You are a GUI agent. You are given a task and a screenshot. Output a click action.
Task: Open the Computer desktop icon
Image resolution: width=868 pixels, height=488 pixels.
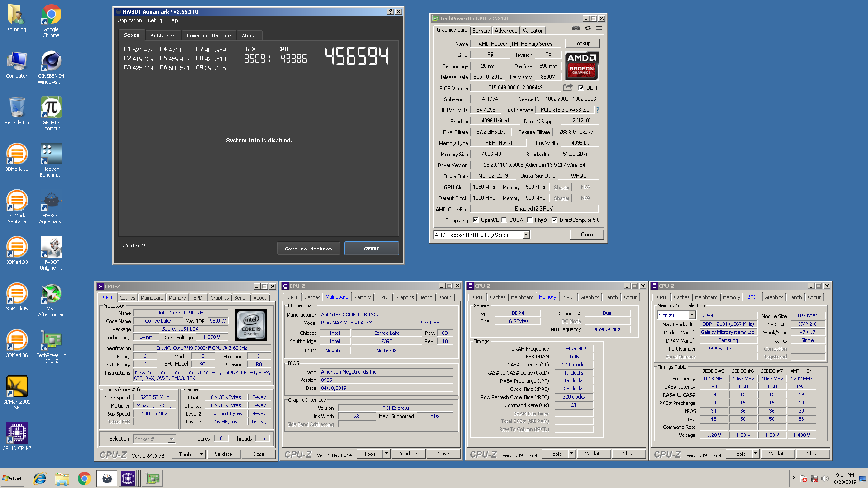[x=17, y=65]
